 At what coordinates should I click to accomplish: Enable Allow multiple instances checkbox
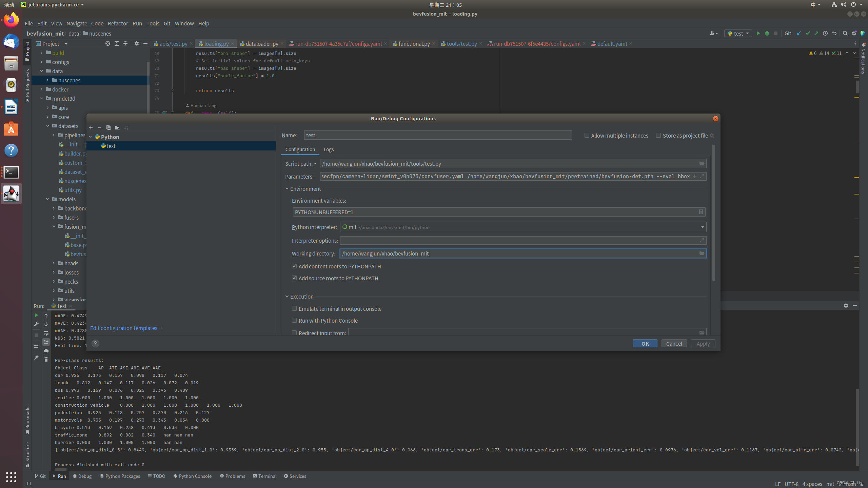[587, 135]
